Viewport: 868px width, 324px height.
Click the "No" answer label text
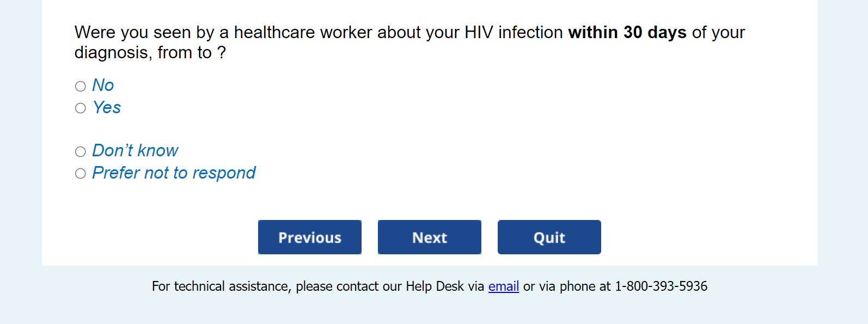[103, 85]
